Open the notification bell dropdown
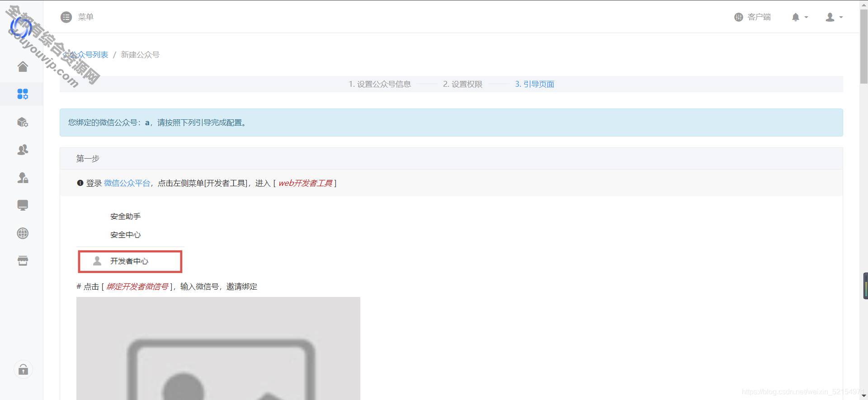868x400 pixels. (799, 17)
